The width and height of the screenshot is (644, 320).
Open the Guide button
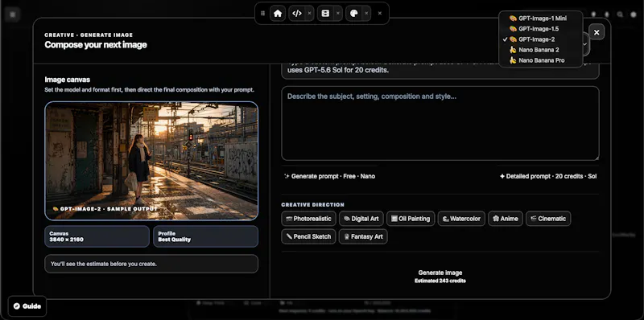click(x=27, y=306)
